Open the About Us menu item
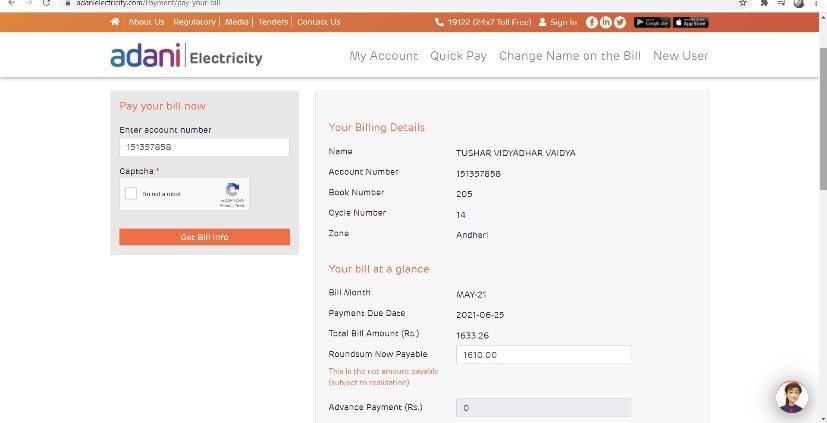Screen dimensions: 827x423 click(x=146, y=22)
